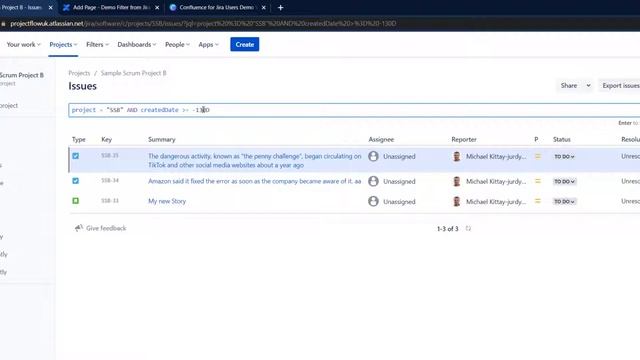Click Give feedback link
The image size is (640, 360).
point(106,228)
